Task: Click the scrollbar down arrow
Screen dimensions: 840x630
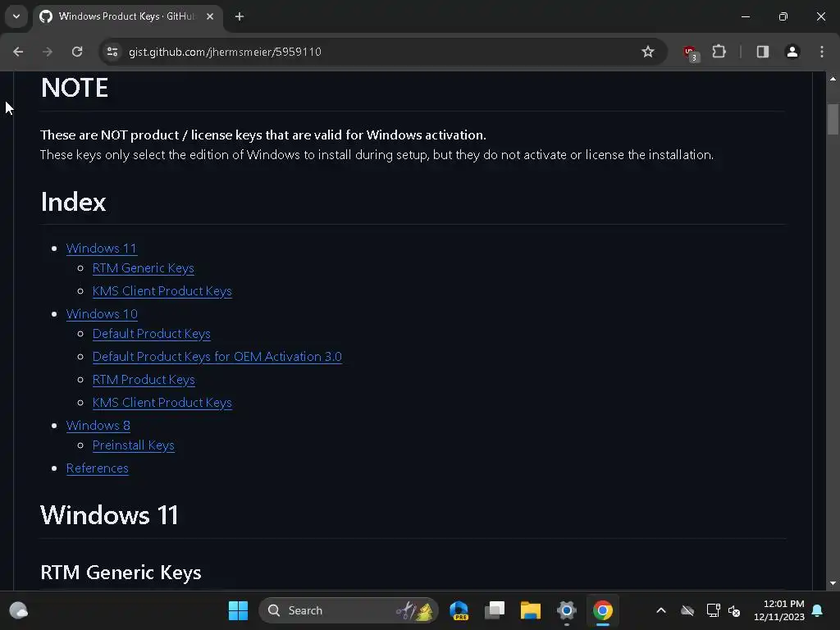Action: (x=833, y=583)
